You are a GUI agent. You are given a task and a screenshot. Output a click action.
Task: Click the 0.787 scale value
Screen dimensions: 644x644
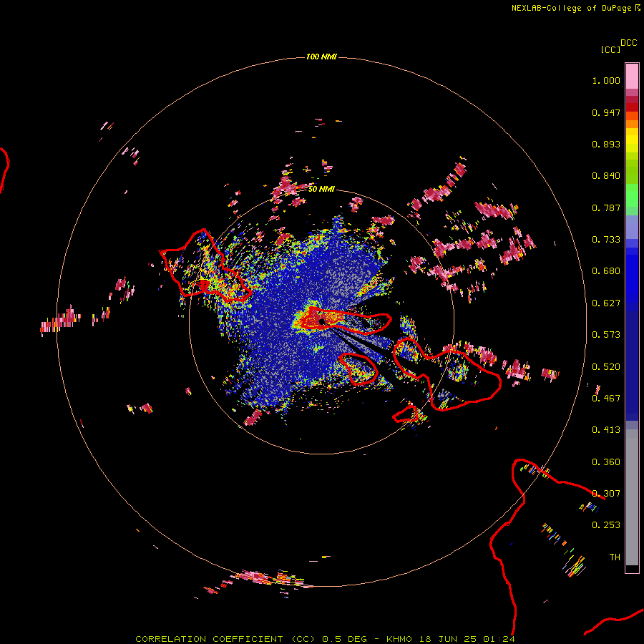[x=606, y=208]
